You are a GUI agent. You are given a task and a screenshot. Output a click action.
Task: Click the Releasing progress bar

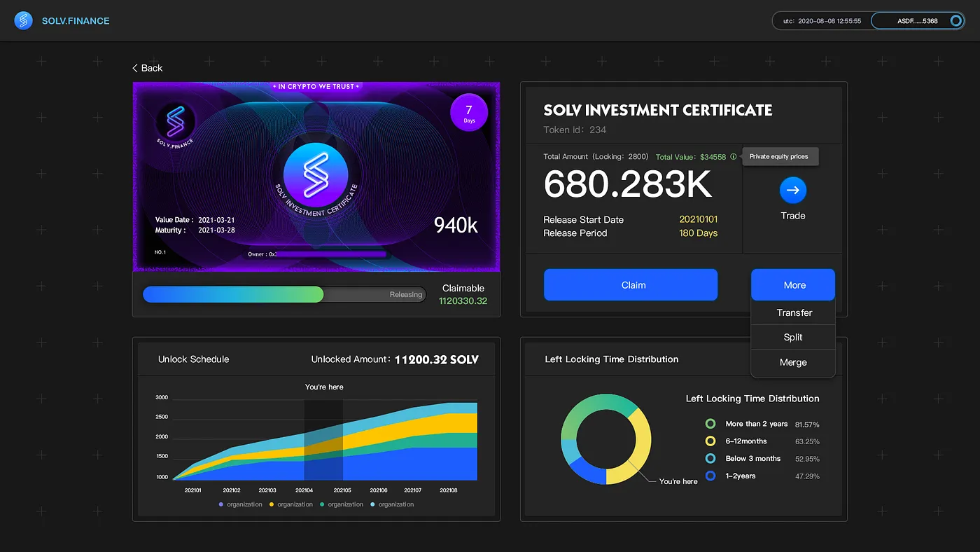click(284, 294)
